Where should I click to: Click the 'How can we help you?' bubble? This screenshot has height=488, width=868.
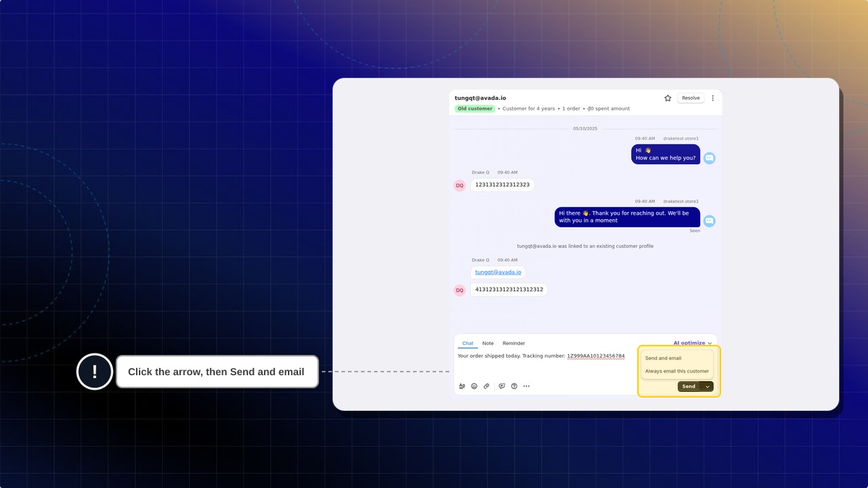665,154
